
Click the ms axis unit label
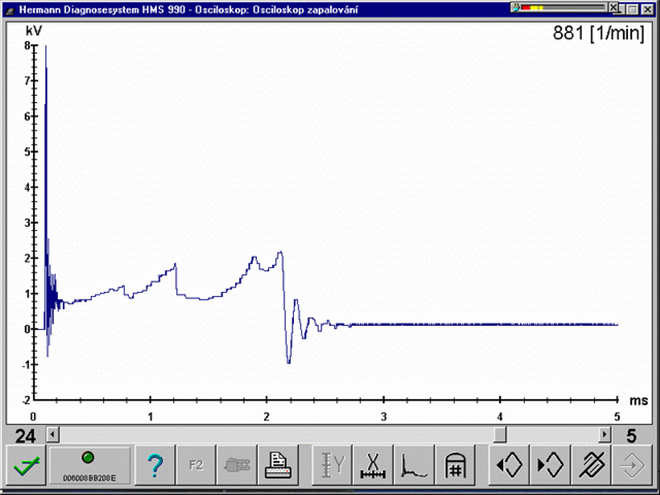(639, 401)
